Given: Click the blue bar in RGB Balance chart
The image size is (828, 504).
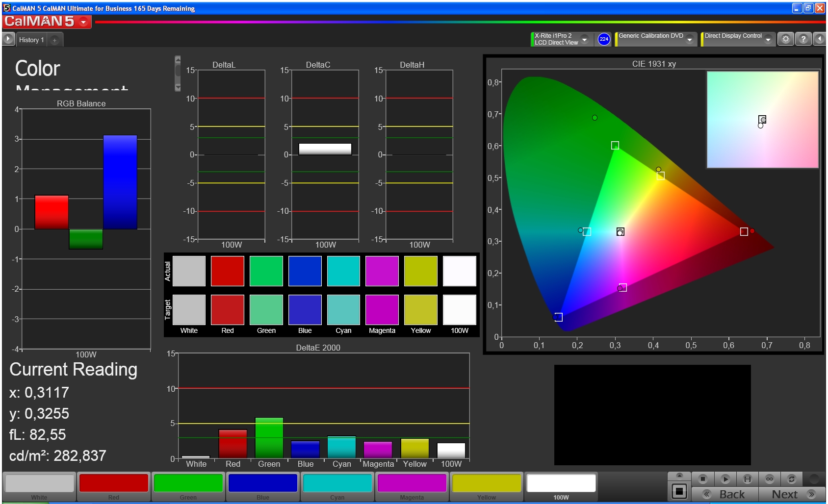Looking at the screenshot, I should [120, 182].
